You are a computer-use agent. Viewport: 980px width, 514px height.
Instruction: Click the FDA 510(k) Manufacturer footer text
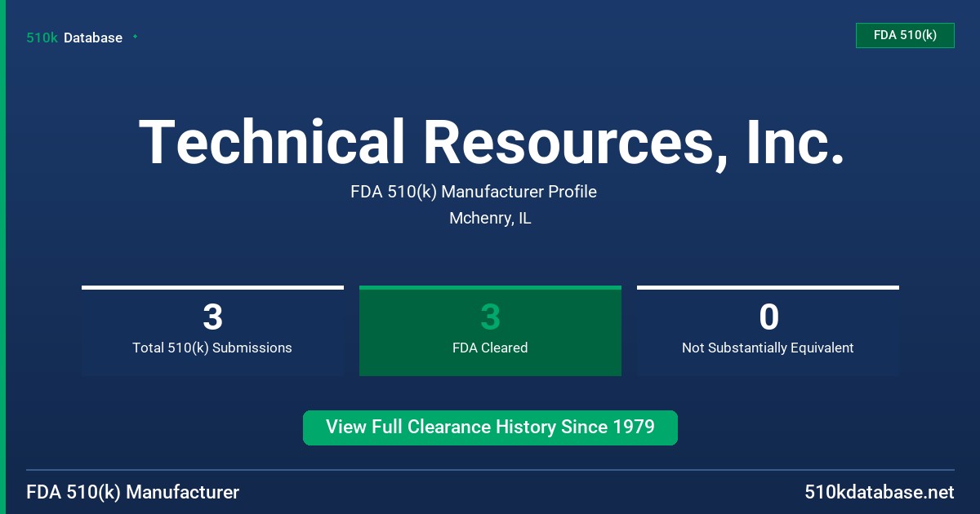tap(133, 492)
